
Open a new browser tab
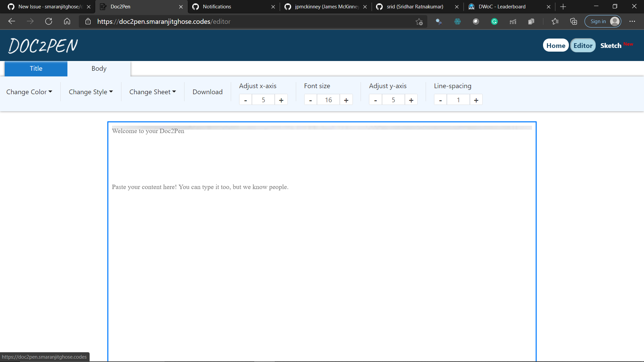coord(562,6)
